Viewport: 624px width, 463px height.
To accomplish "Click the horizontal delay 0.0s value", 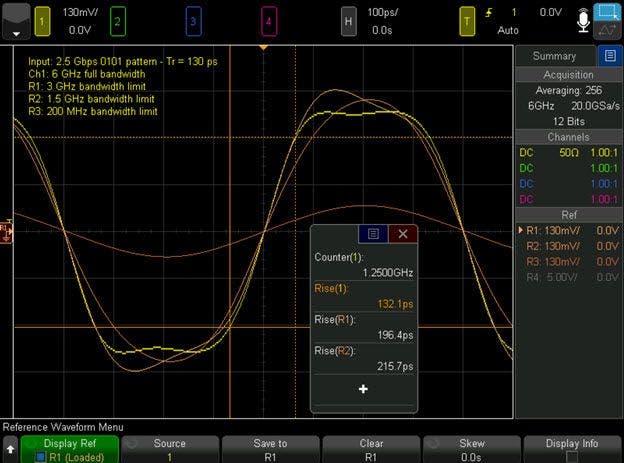I will 382,30.
